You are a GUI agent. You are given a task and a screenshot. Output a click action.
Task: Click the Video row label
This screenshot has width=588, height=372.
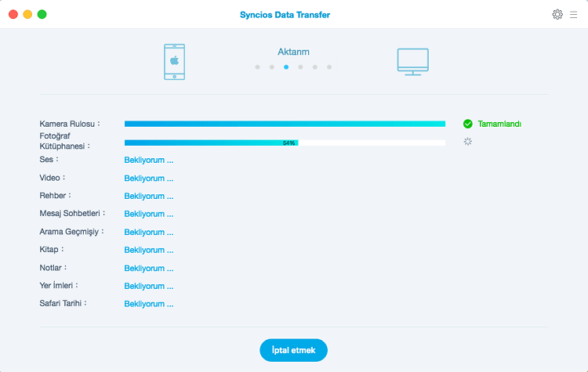[52, 178]
